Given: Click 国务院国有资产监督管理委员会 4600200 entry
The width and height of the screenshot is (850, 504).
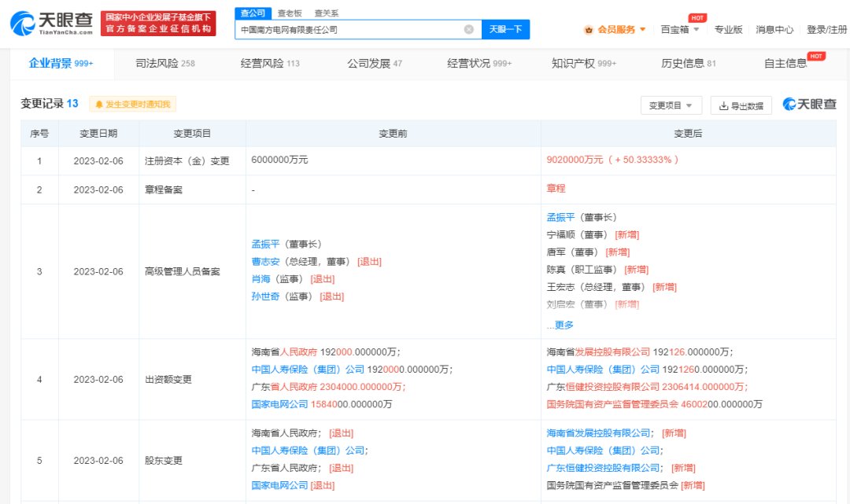Looking at the screenshot, I should (654, 404).
